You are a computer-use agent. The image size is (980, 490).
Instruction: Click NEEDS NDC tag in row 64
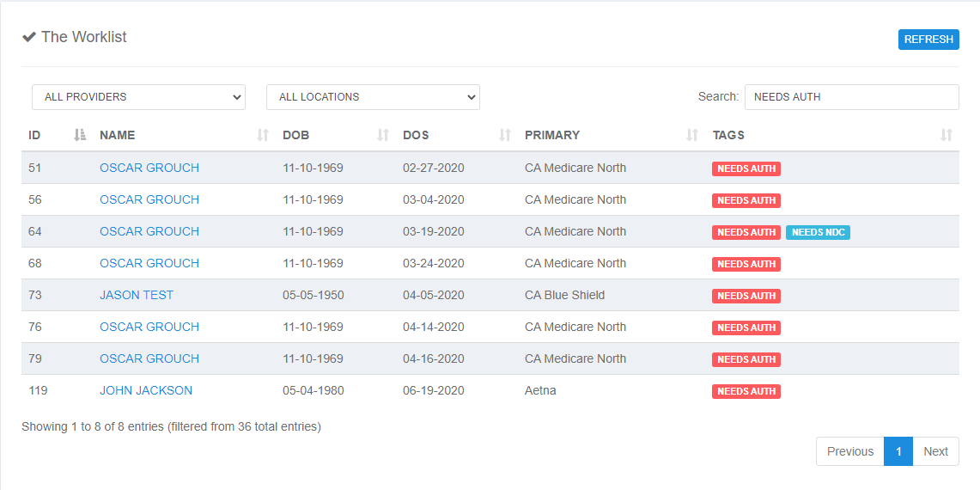(x=819, y=232)
